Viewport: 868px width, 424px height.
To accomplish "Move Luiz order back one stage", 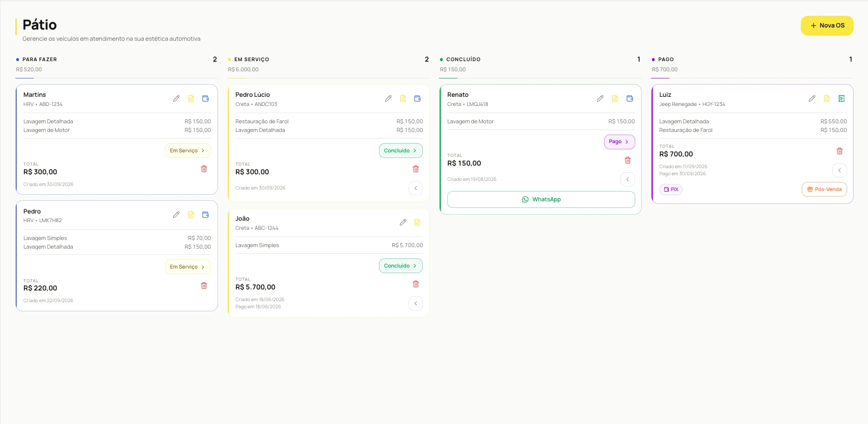I will (x=839, y=170).
